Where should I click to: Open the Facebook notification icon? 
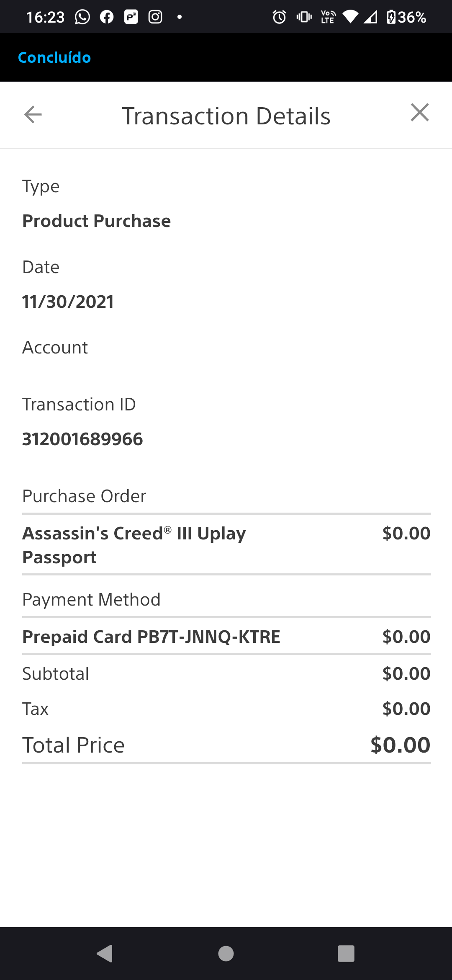click(x=107, y=17)
